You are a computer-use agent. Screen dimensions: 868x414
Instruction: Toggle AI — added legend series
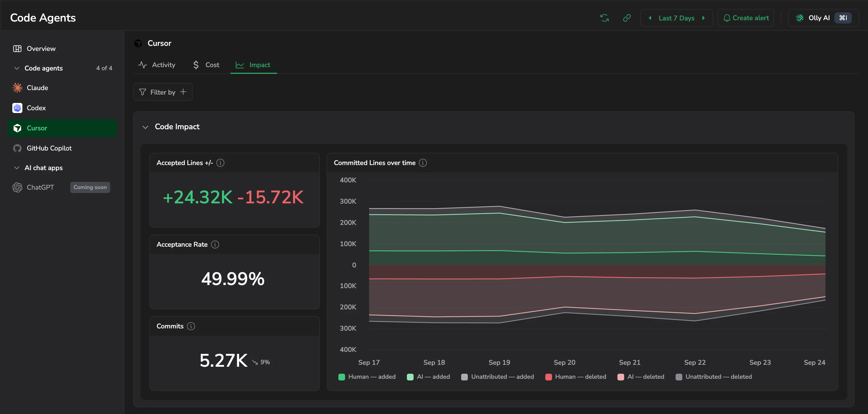point(428,377)
